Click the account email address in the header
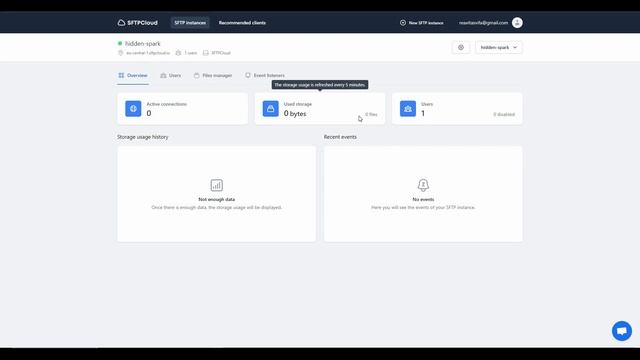 coord(483,23)
